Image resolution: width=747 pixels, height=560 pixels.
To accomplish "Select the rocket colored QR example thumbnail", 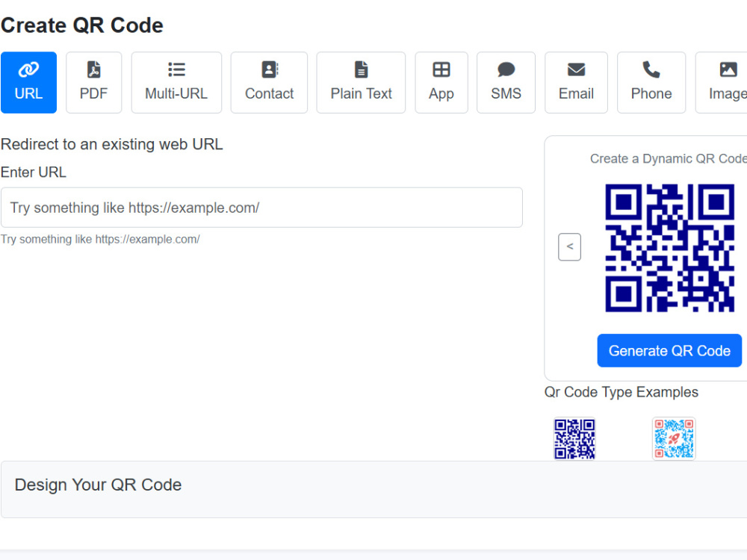I will 674,438.
